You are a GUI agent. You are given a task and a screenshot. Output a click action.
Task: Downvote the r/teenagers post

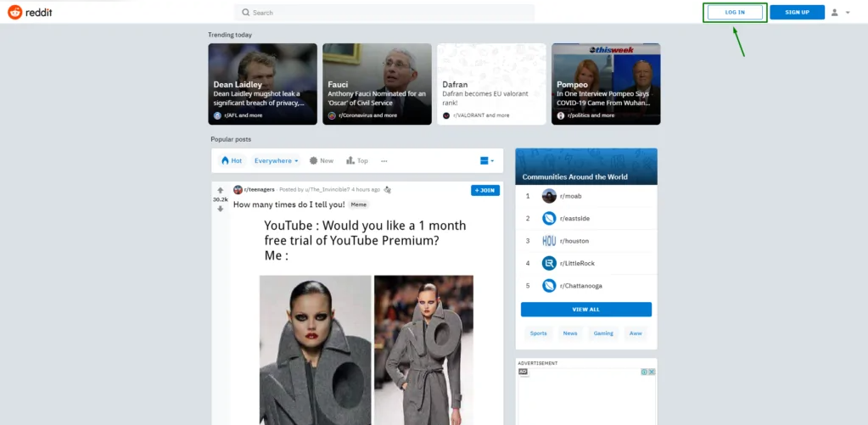pyautogui.click(x=221, y=209)
